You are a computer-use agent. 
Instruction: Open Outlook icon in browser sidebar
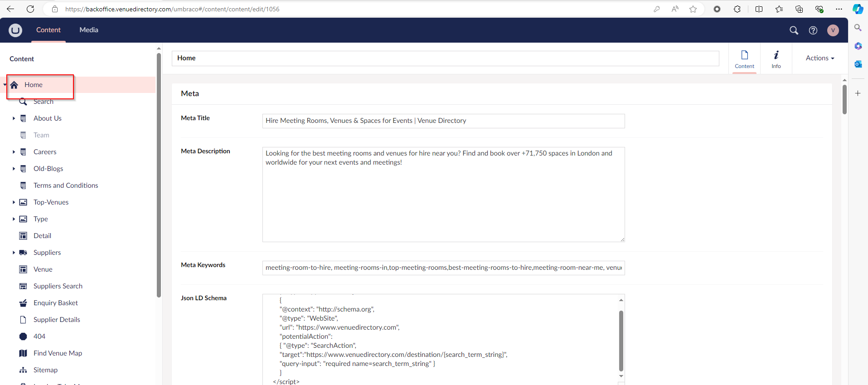click(858, 64)
